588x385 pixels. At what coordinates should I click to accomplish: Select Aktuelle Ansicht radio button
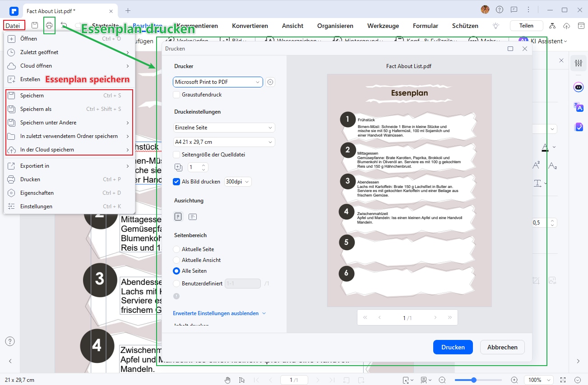point(176,260)
